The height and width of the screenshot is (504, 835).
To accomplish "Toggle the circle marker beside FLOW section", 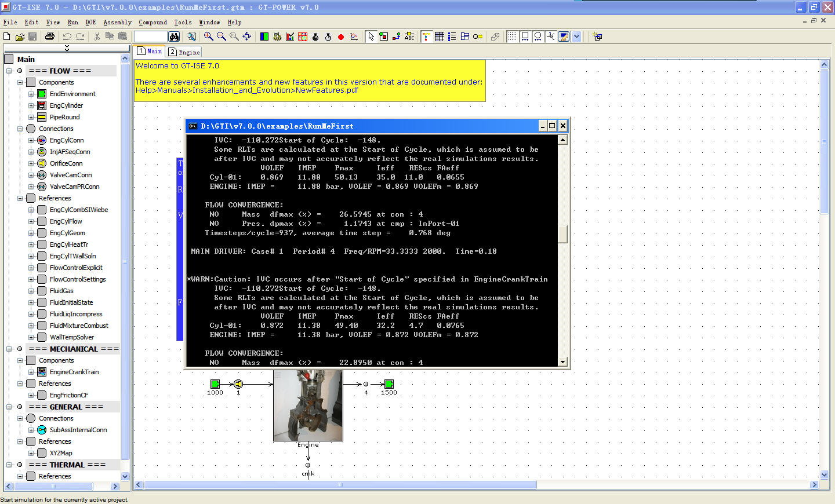I will (20, 71).
